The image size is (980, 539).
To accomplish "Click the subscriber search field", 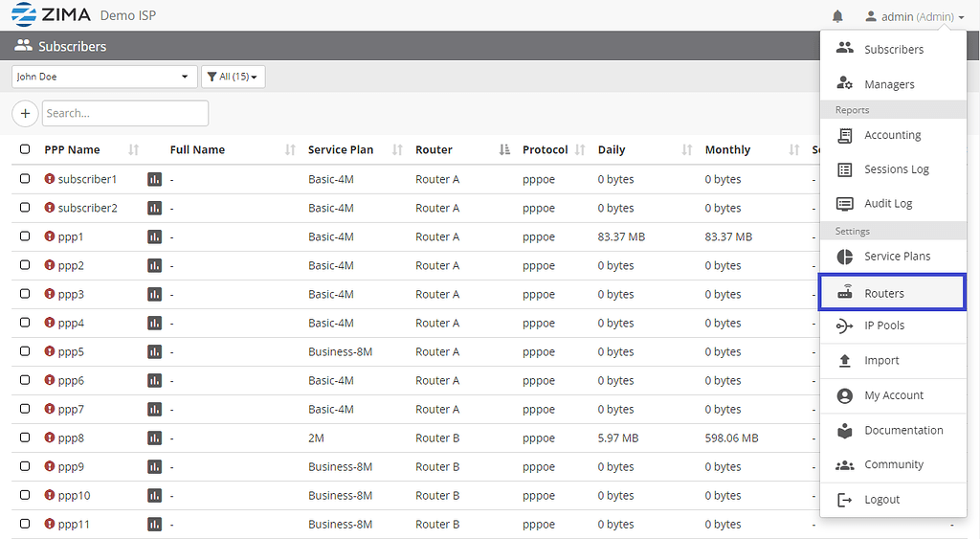I will [x=124, y=113].
